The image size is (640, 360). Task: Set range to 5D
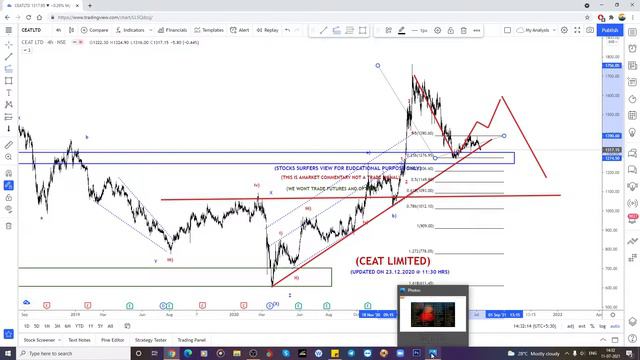click(x=37, y=326)
